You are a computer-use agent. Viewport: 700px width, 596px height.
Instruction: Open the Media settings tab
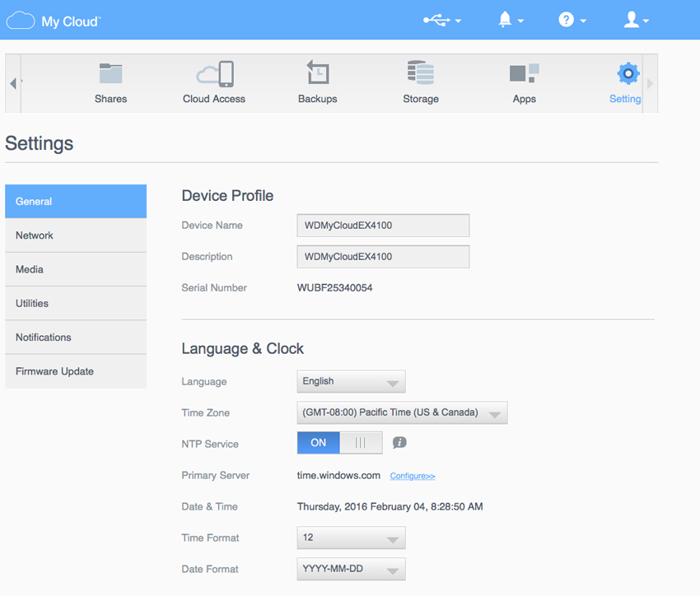[76, 269]
